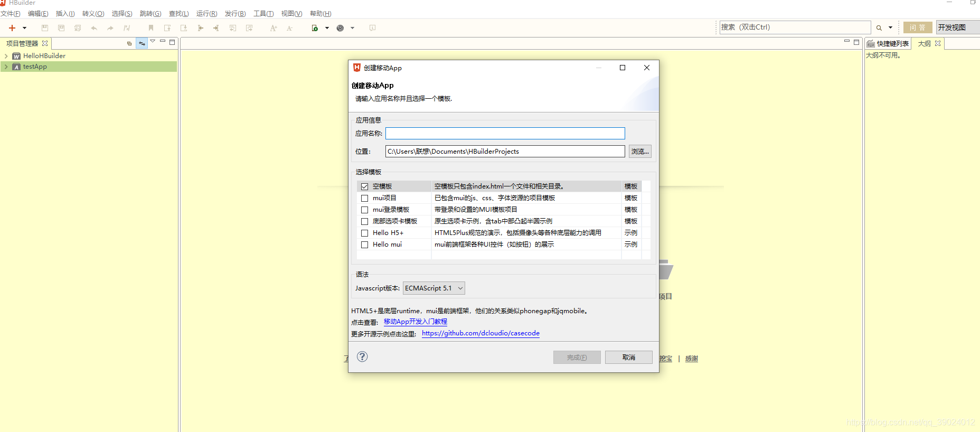Image resolution: width=980 pixels, height=432 pixels.
Task: Click the 取消 cancel button
Action: (x=629, y=358)
